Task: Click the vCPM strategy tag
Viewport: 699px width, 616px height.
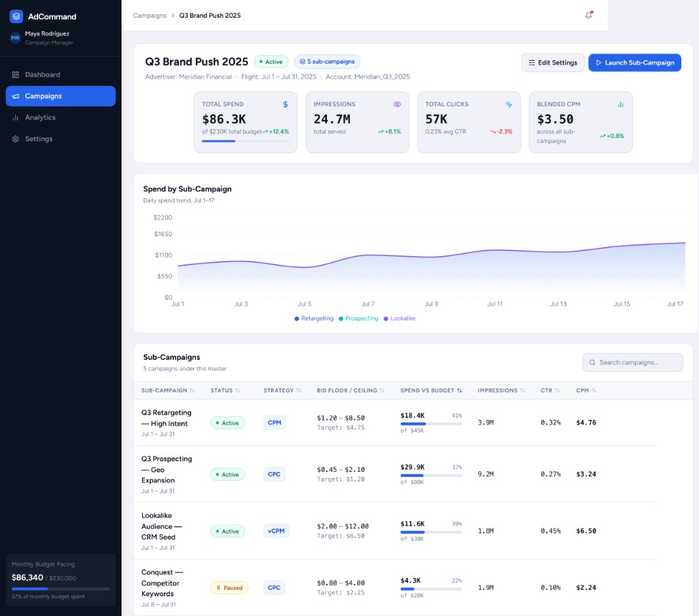Action: pos(276,531)
